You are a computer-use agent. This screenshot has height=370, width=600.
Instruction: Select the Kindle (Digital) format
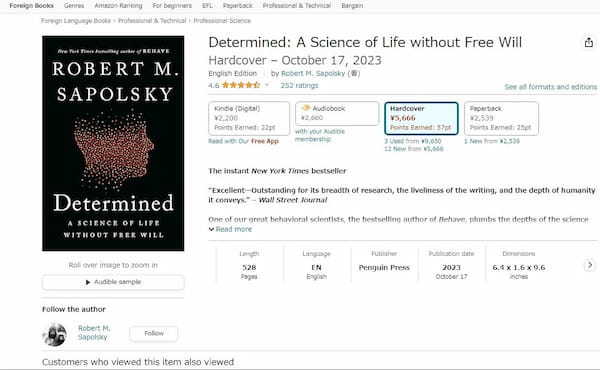coord(249,118)
